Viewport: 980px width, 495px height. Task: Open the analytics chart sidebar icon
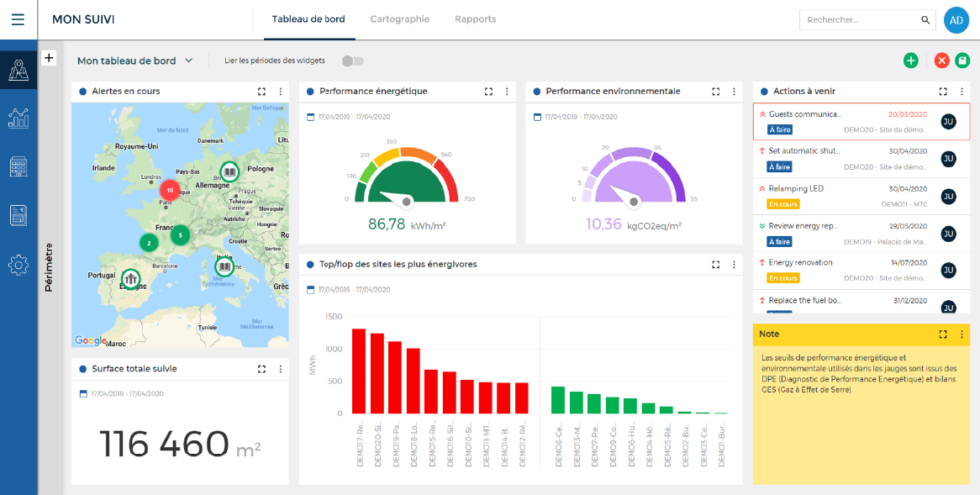tap(18, 118)
